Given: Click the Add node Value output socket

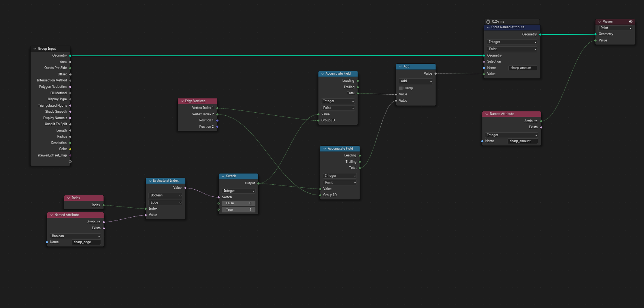Looking at the screenshot, I should tap(436, 74).
